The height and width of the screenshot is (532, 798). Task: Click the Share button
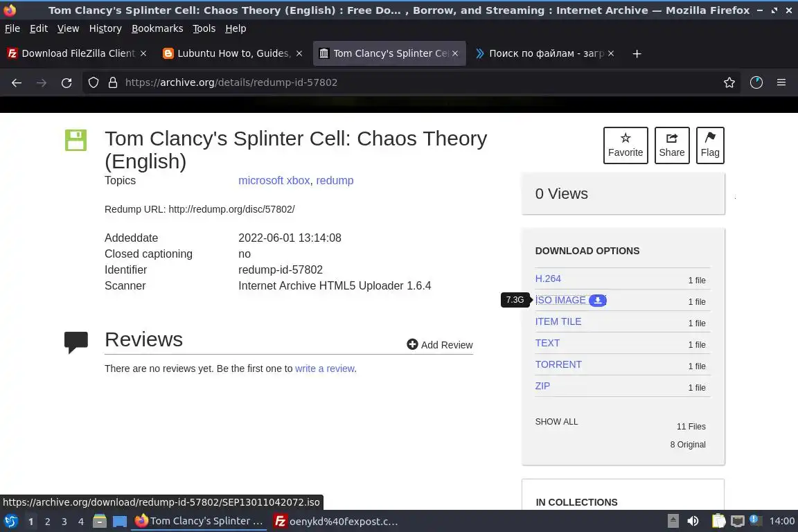(672, 145)
